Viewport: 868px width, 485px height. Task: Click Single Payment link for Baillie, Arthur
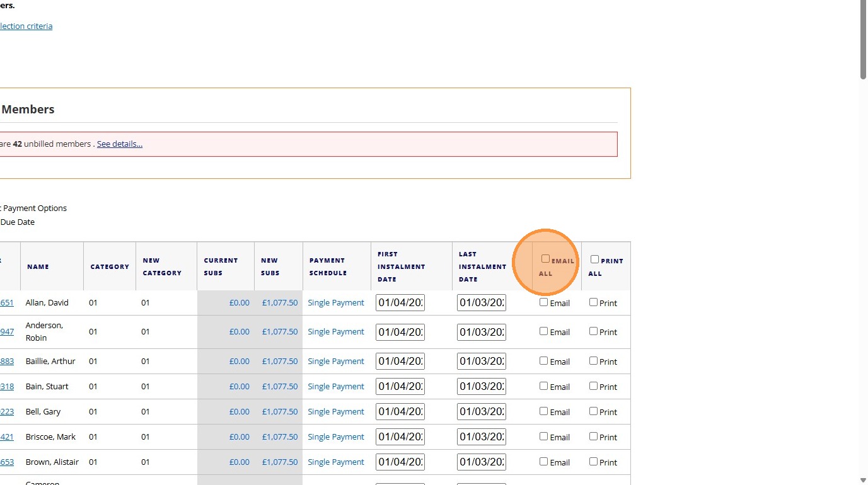[336, 361]
